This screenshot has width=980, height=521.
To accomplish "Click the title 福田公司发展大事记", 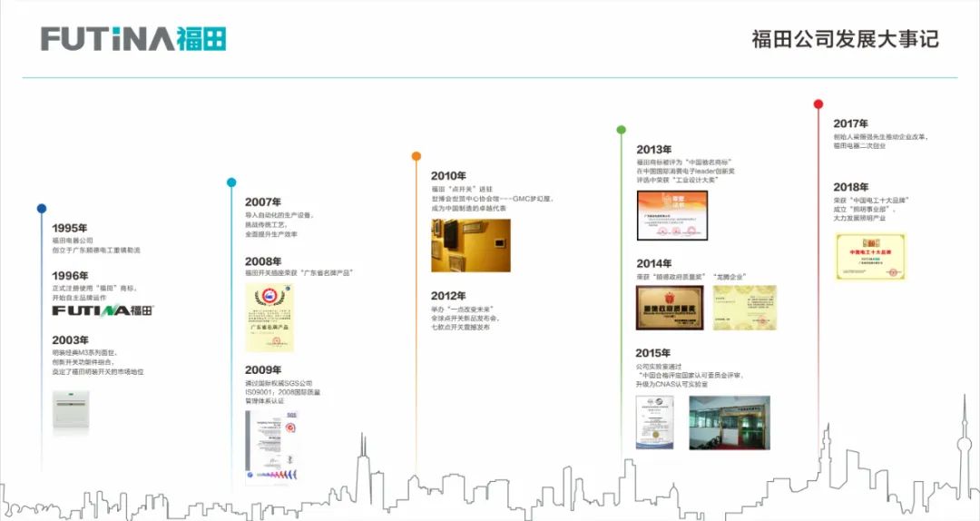I will point(845,39).
